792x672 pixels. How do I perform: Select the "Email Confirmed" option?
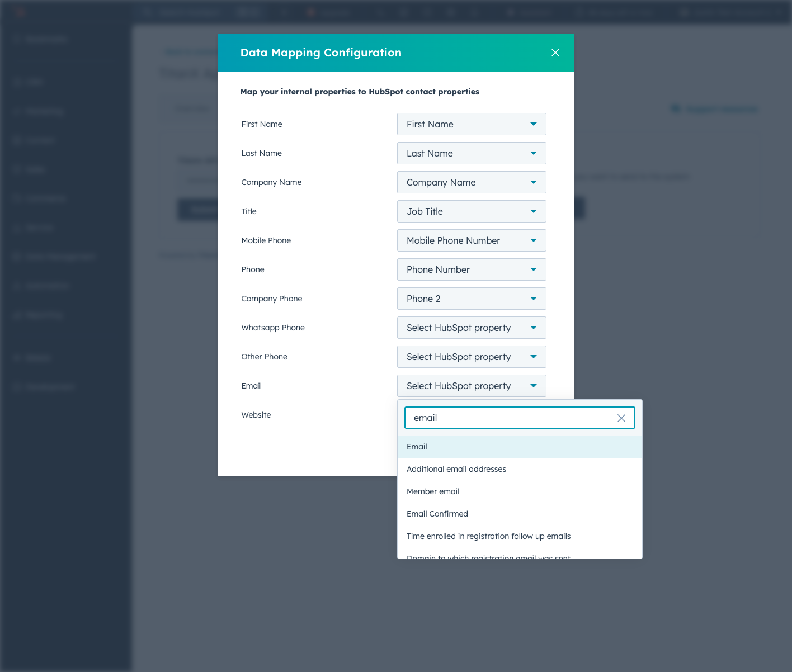pos(520,514)
